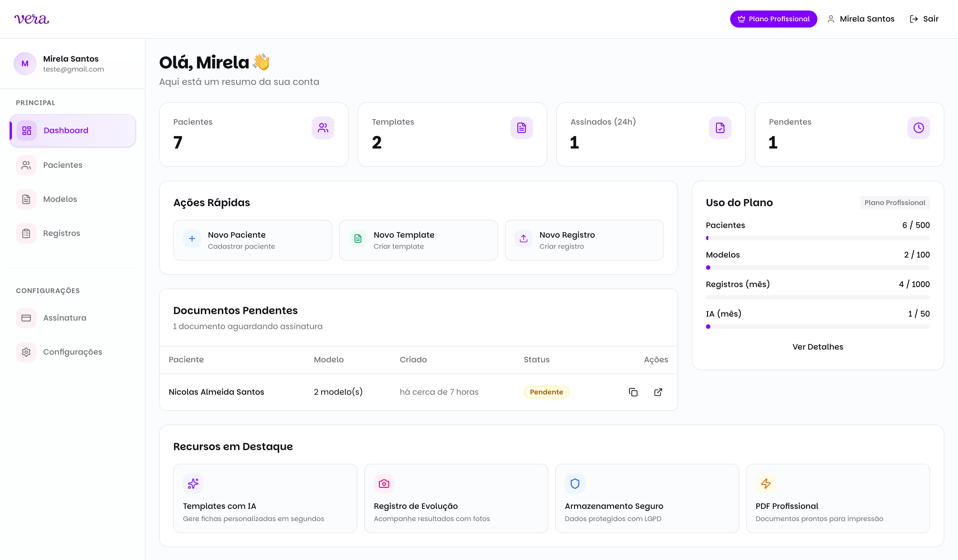The image size is (958, 560).
Task: Open Configurações via the gear icon
Action: pos(26,352)
